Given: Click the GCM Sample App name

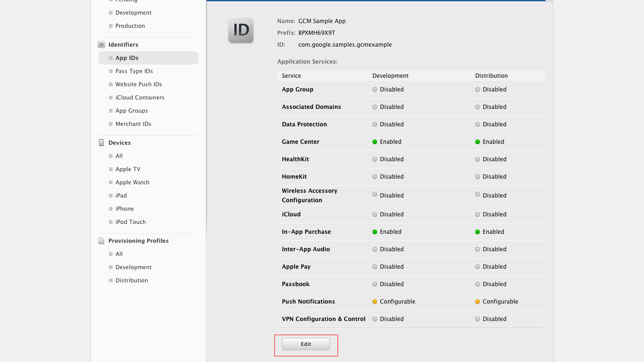Looking at the screenshot, I should (x=322, y=21).
